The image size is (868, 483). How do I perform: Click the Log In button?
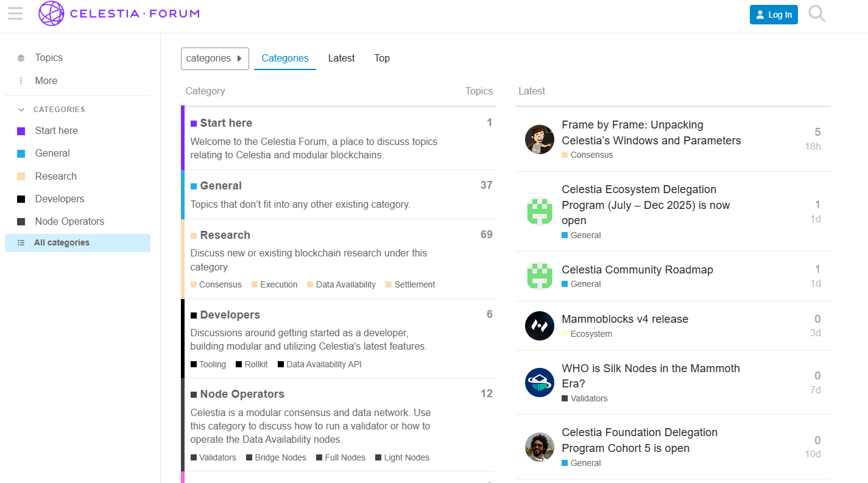coord(774,15)
